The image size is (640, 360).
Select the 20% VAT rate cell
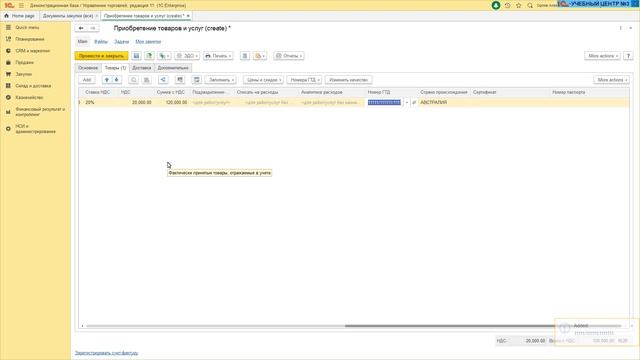pos(101,102)
